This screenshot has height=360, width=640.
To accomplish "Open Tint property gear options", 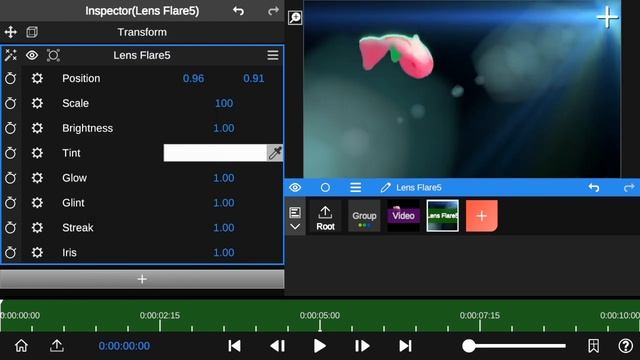I will [37, 153].
